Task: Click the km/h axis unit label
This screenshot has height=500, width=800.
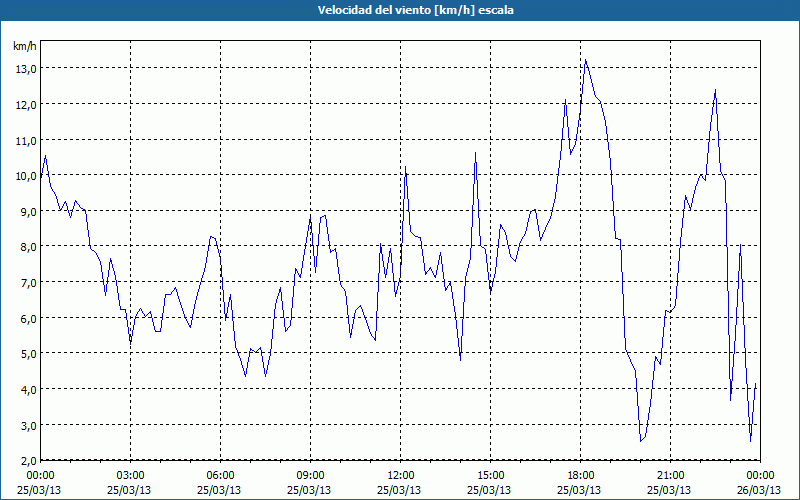Action: (x=24, y=46)
